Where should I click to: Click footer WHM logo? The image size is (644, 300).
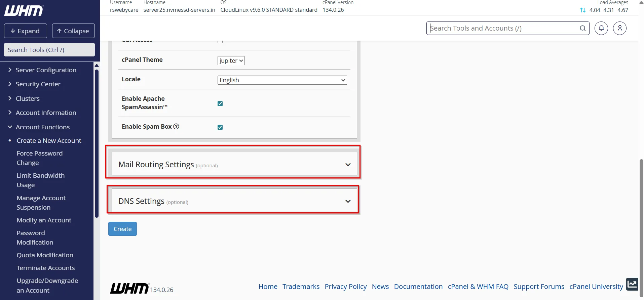[x=129, y=288]
